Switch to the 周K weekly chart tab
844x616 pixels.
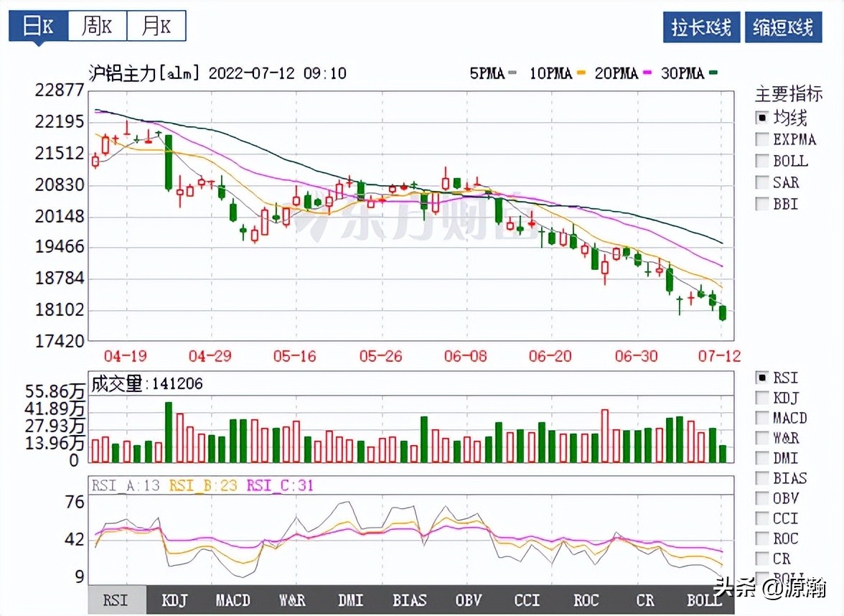point(98,25)
